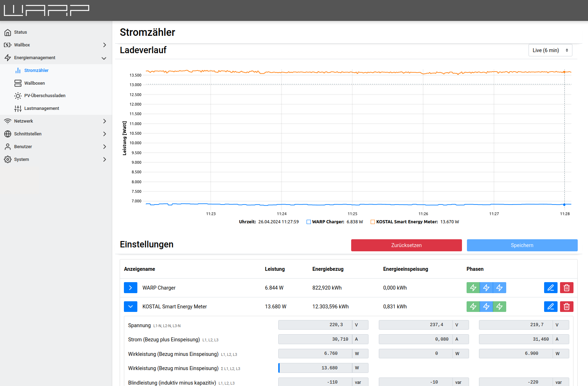Open the Live (6 min) time range dropdown

point(550,50)
